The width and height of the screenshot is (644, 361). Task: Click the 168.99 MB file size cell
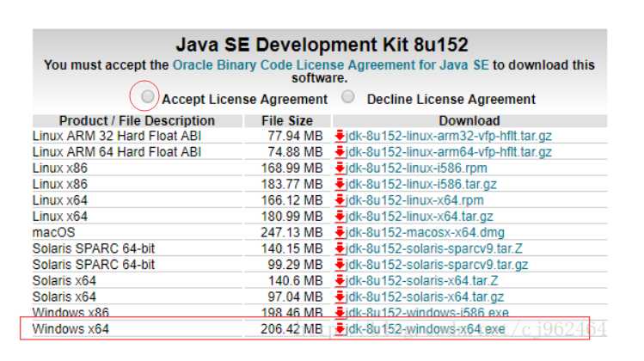[x=292, y=168]
